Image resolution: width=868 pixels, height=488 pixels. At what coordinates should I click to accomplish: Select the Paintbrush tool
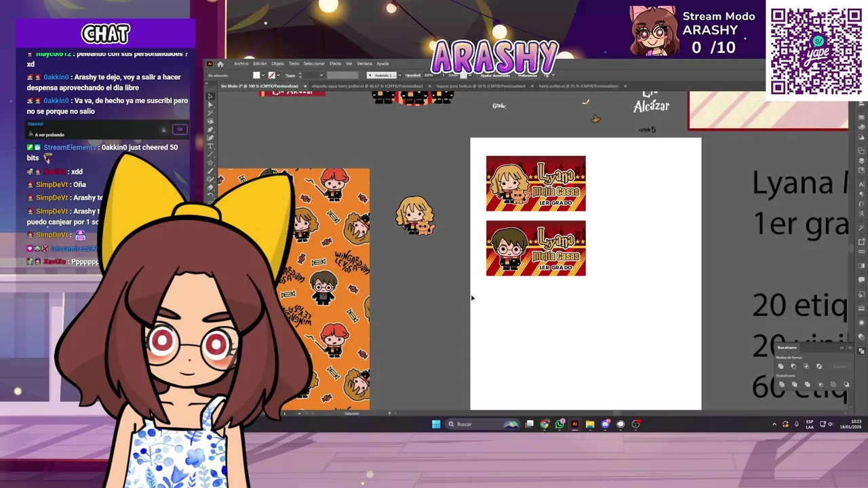(x=210, y=170)
